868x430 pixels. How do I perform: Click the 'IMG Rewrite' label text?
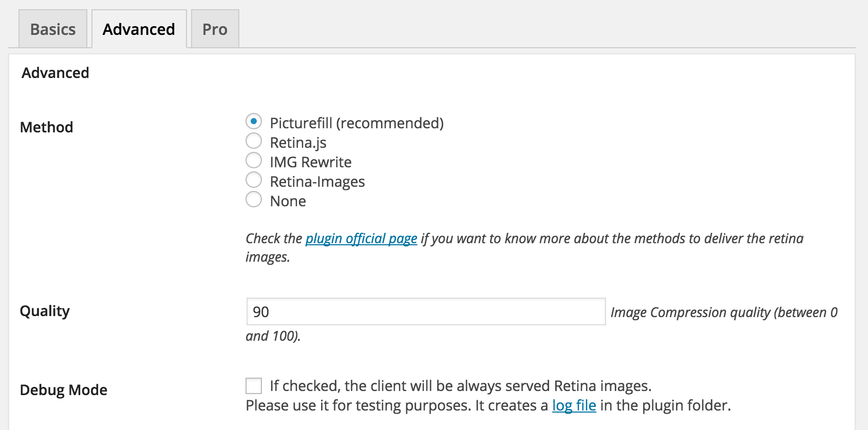pyautogui.click(x=310, y=162)
